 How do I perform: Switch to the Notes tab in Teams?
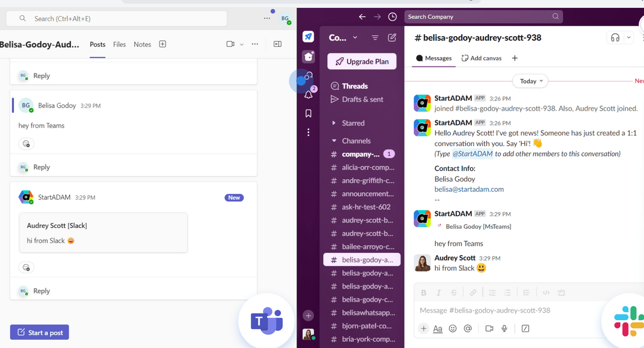(x=142, y=45)
